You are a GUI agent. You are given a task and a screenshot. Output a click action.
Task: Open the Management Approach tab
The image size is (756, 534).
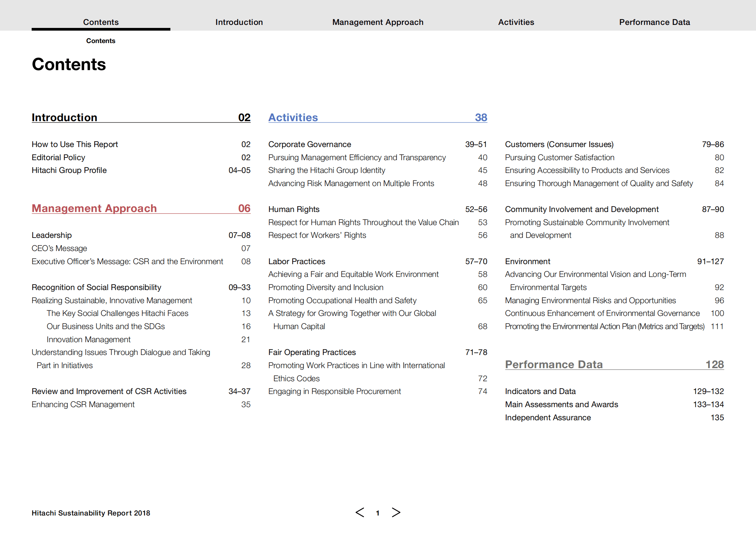click(377, 22)
